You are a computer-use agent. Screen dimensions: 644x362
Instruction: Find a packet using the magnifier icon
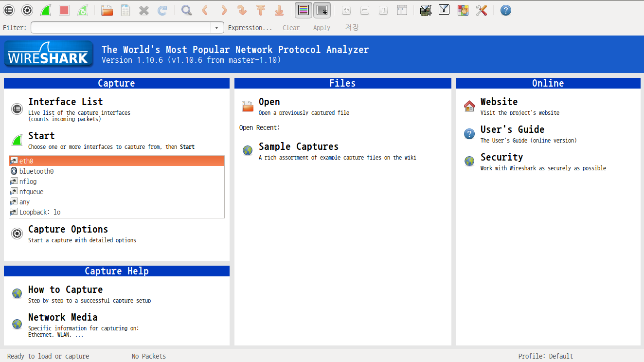click(186, 10)
